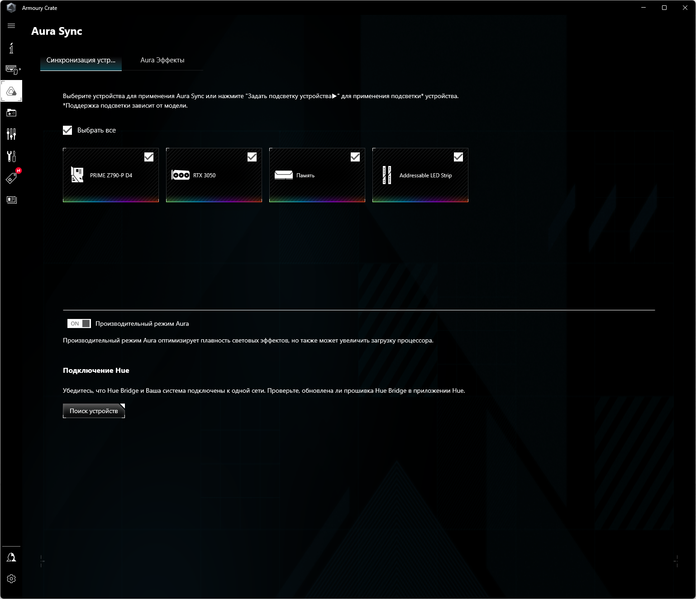Select the Память label
Image resolution: width=696 pixels, height=599 pixels.
click(305, 175)
